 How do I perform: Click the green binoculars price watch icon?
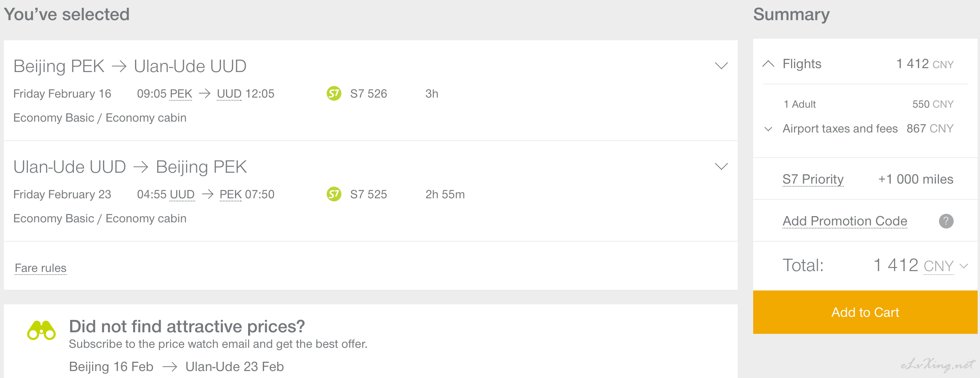41,330
